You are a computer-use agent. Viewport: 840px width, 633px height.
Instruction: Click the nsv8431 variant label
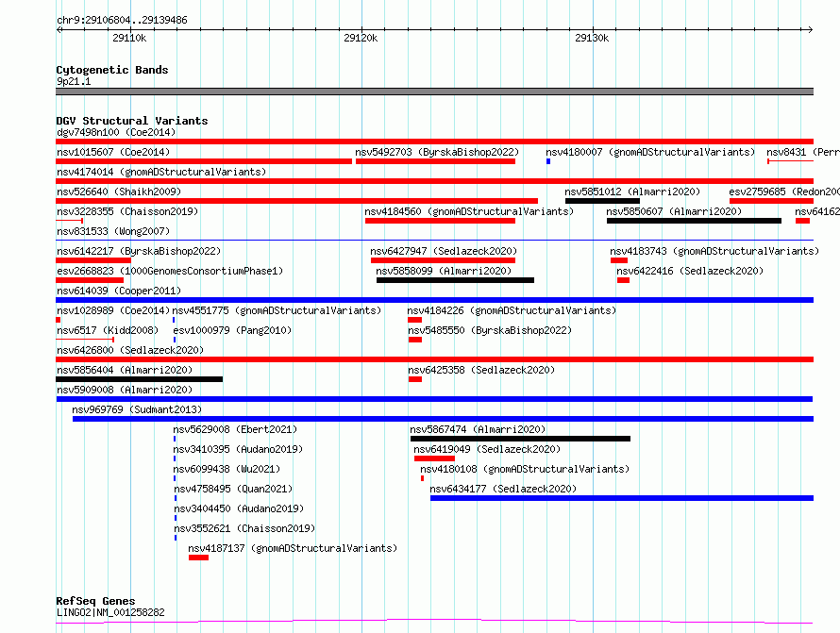pyautogui.click(x=802, y=152)
